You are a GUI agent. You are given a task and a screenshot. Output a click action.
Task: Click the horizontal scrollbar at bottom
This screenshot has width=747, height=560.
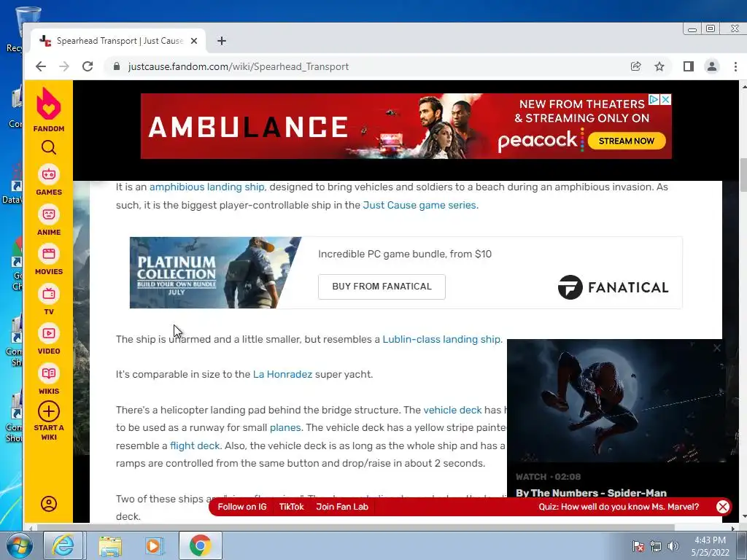click(355, 528)
